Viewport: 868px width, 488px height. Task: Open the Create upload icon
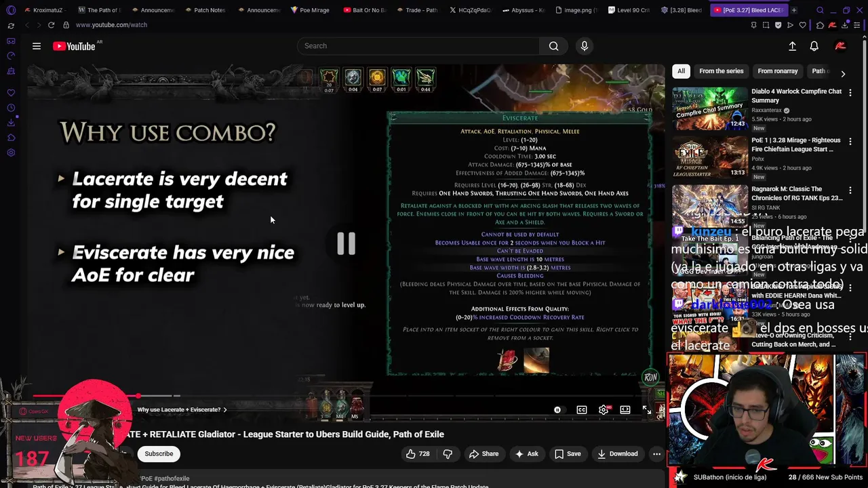pyautogui.click(x=792, y=46)
